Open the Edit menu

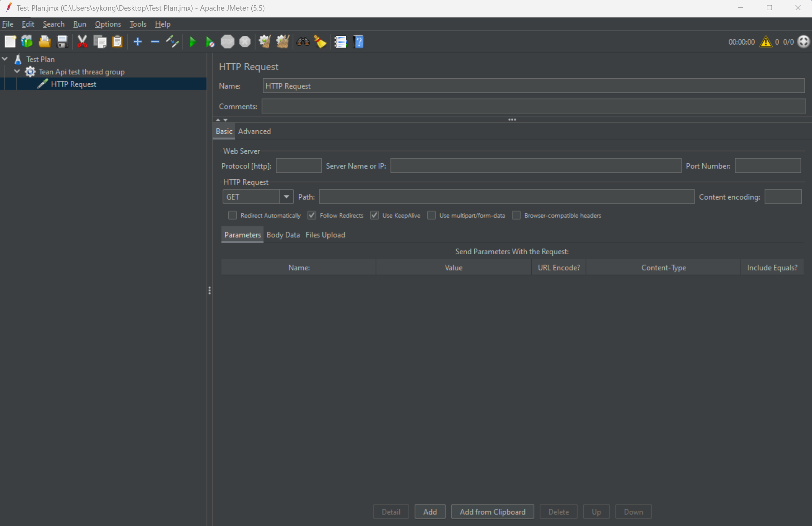[28, 24]
